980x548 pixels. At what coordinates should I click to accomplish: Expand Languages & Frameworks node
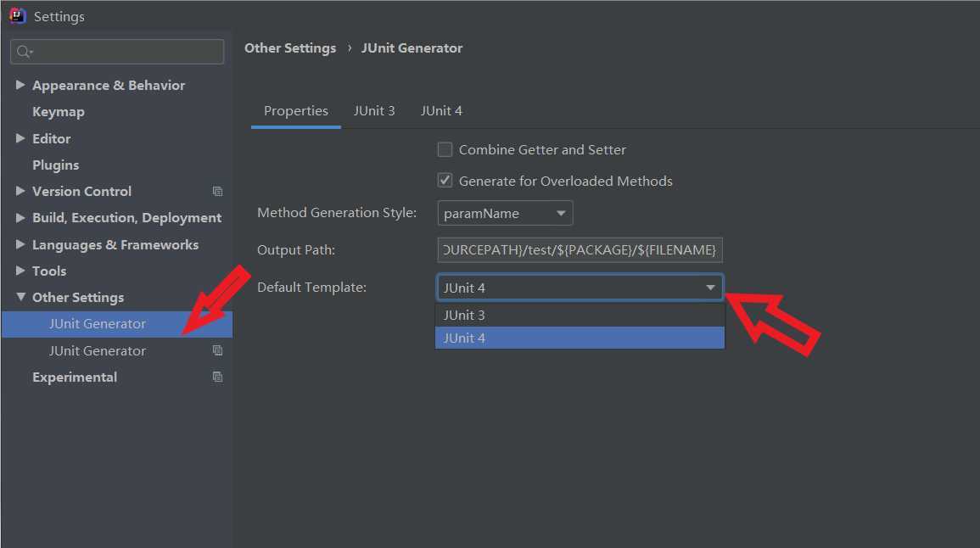(x=20, y=244)
